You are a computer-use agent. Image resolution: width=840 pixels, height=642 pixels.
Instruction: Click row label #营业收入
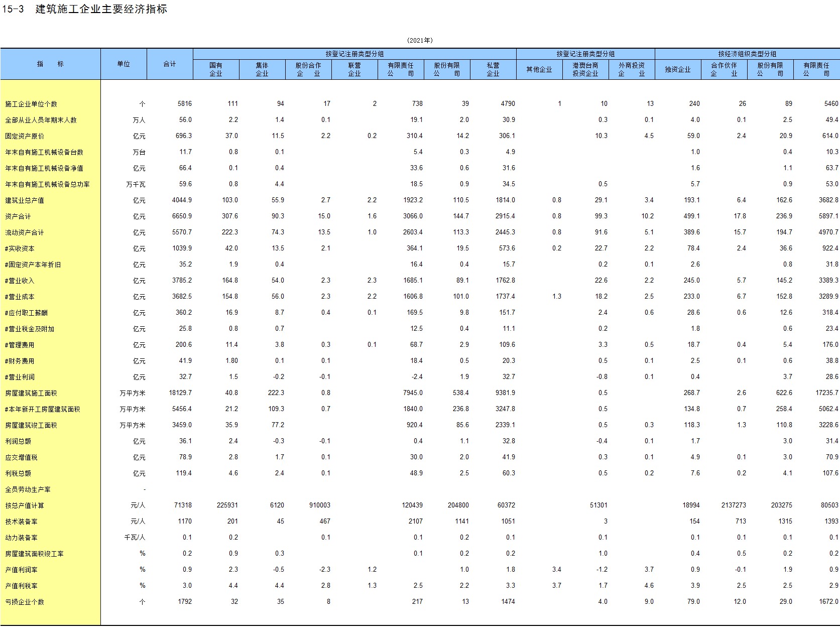click(20, 281)
